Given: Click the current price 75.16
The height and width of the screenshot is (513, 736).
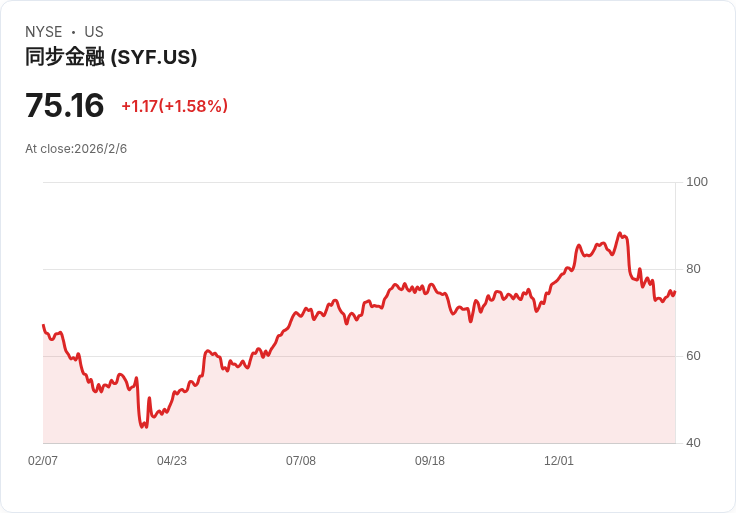Looking at the screenshot, I should [64, 105].
